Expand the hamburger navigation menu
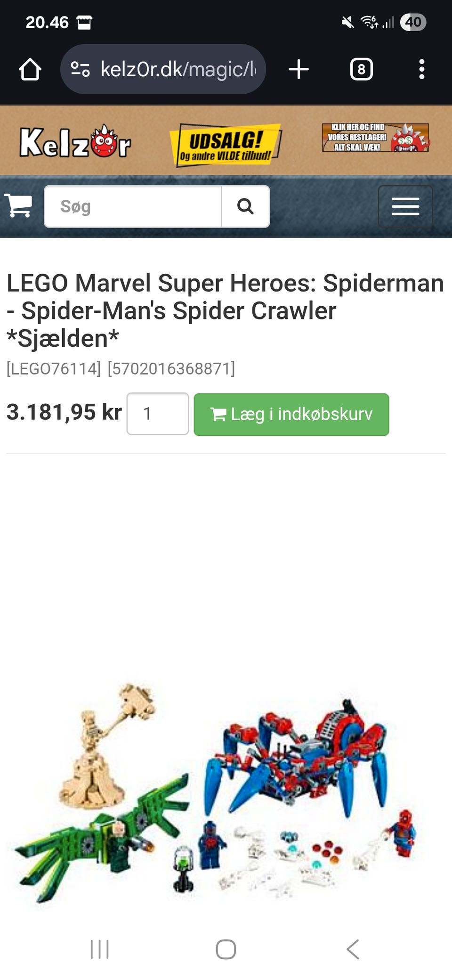 tap(405, 206)
